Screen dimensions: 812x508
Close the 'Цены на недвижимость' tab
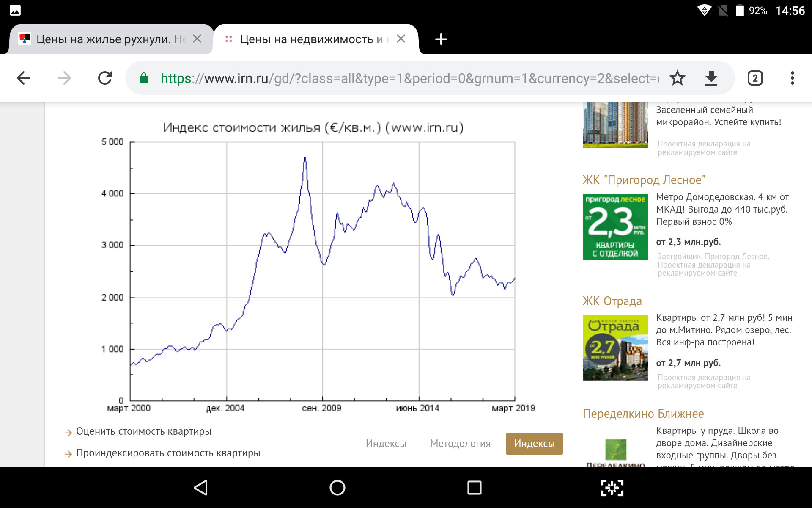pos(401,39)
